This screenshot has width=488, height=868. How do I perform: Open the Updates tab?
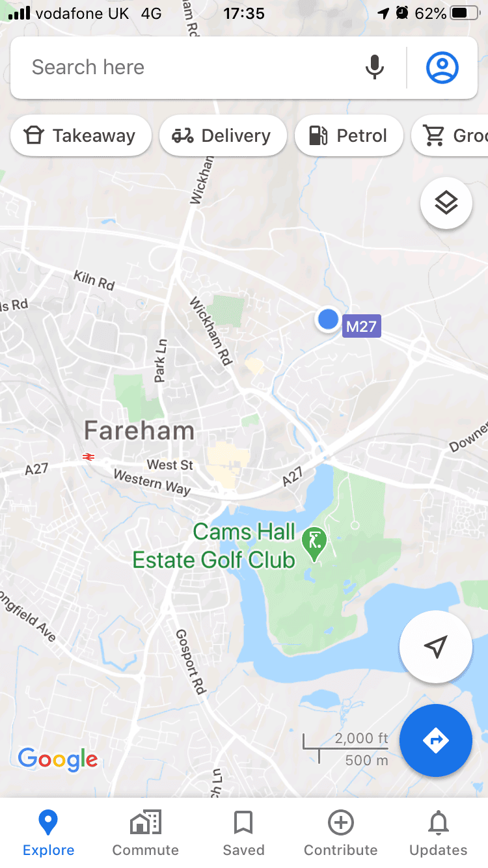[x=439, y=834]
